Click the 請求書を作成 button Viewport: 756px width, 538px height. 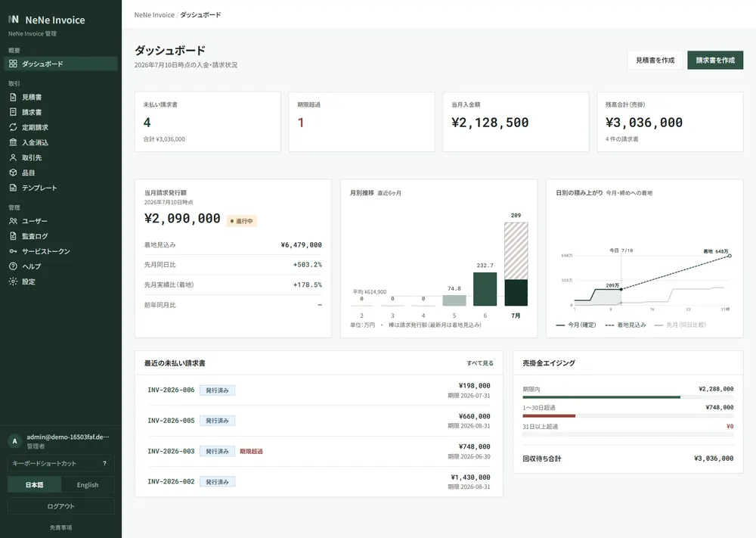point(715,61)
